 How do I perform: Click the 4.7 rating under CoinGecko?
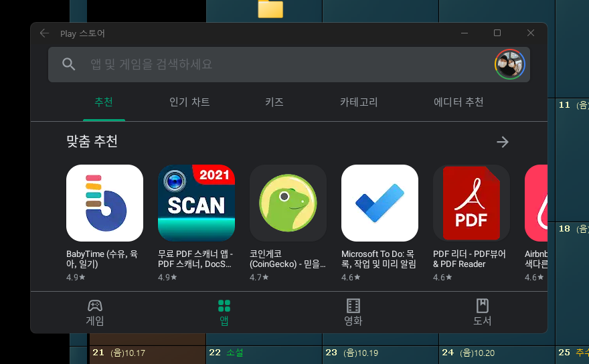(x=259, y=277)
